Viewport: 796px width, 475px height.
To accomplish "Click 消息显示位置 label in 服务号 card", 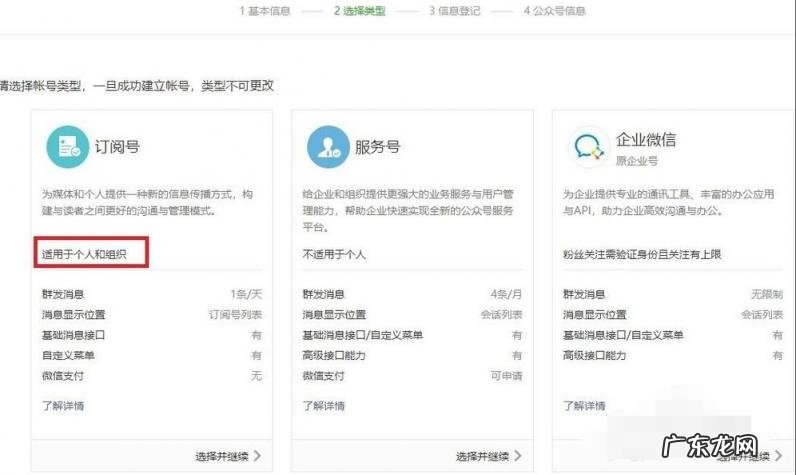I will click(x=334, y=315).
